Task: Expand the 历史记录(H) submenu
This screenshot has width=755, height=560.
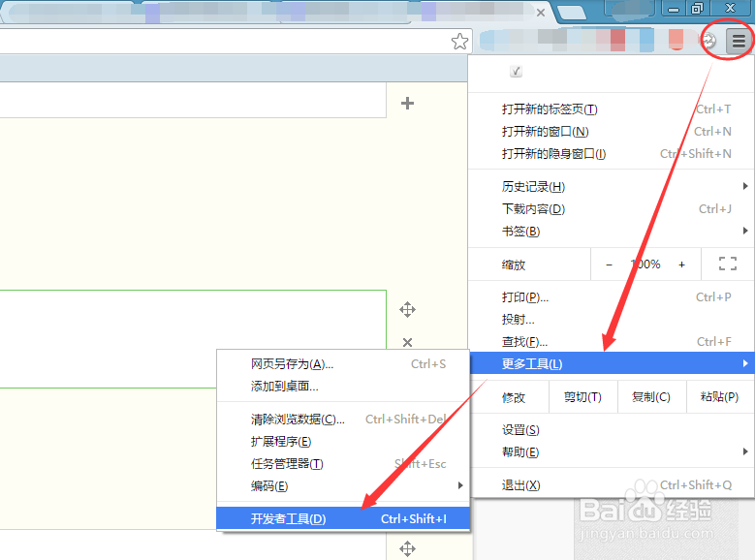Action: click(612, 186)
